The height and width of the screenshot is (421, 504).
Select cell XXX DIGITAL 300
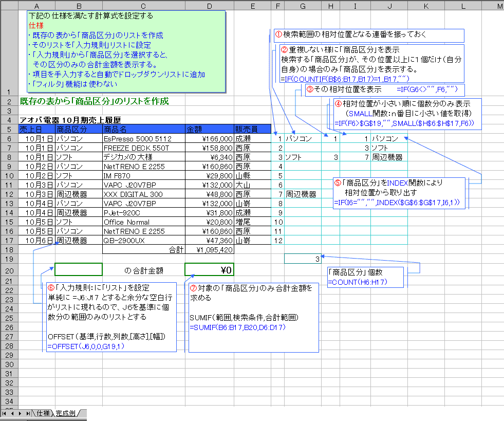(x=144, y=194)
